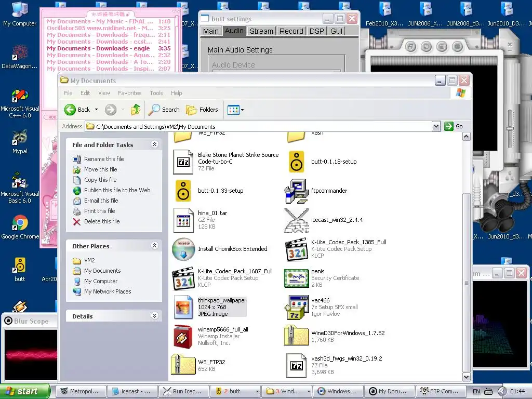Viewport: 532px width, 399px height.
Task: Select K-Lite_Codec_Pack_1385_Full icon
Action: point(297,250)
